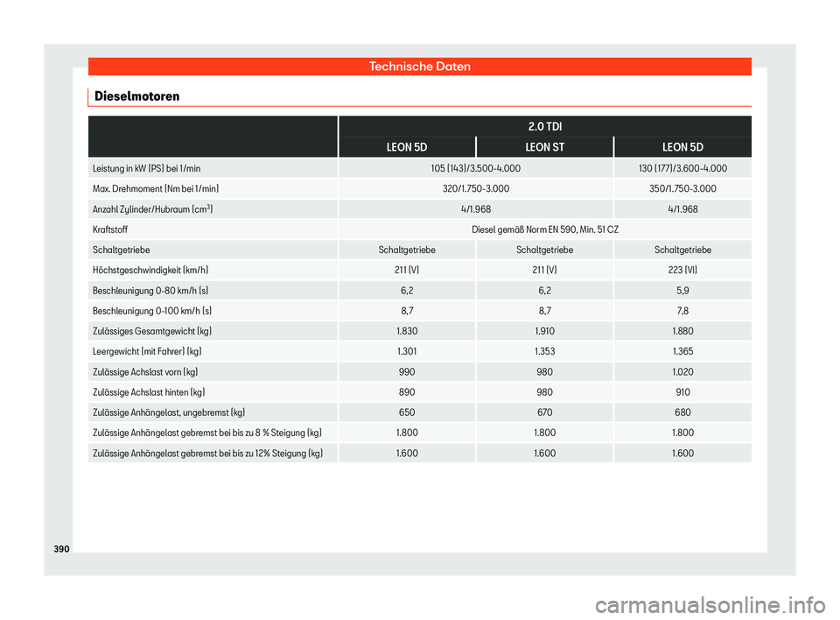Select the 'Zulässige Achslast vorn (kg)' label
840x620 pixels.
(145, 372)
